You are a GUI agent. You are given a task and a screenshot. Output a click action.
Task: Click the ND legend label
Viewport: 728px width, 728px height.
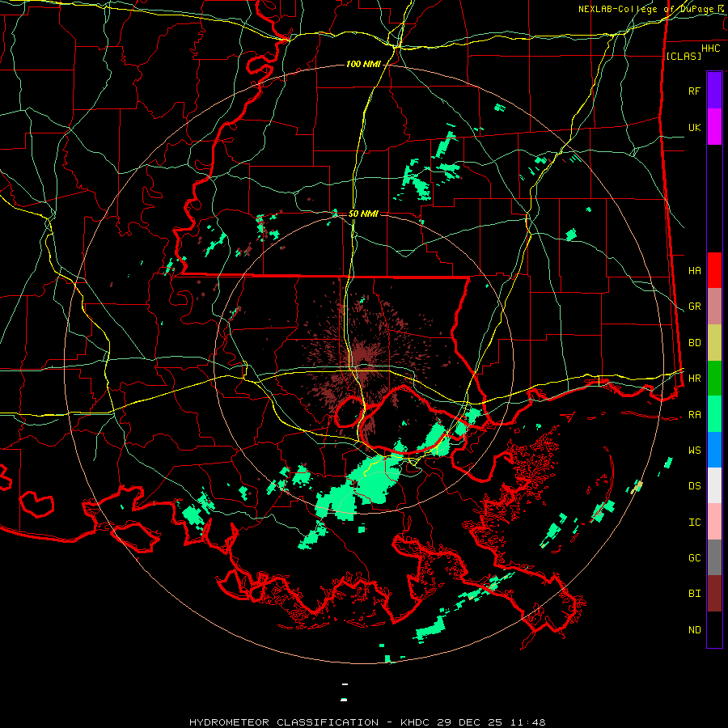(695, 629)
